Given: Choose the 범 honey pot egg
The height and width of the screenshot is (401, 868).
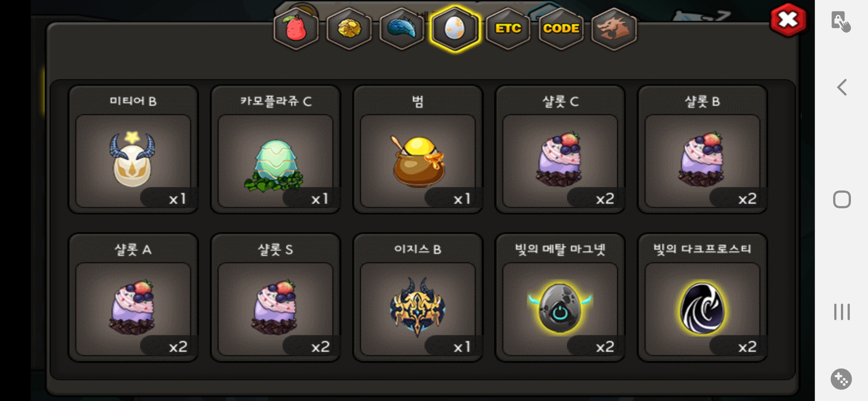Looking at the screenshot, I should coord(418,150).
